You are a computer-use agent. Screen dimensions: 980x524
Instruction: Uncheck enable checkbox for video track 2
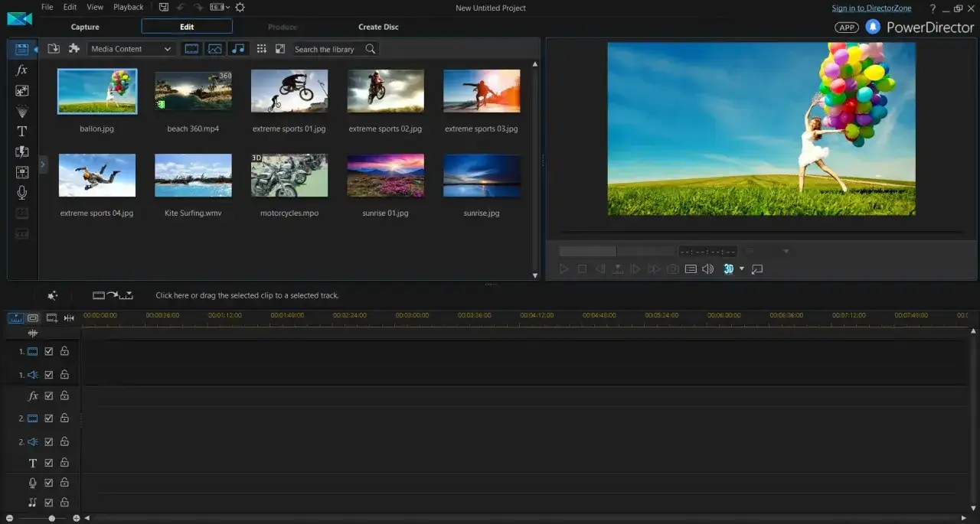click(49, 418)
